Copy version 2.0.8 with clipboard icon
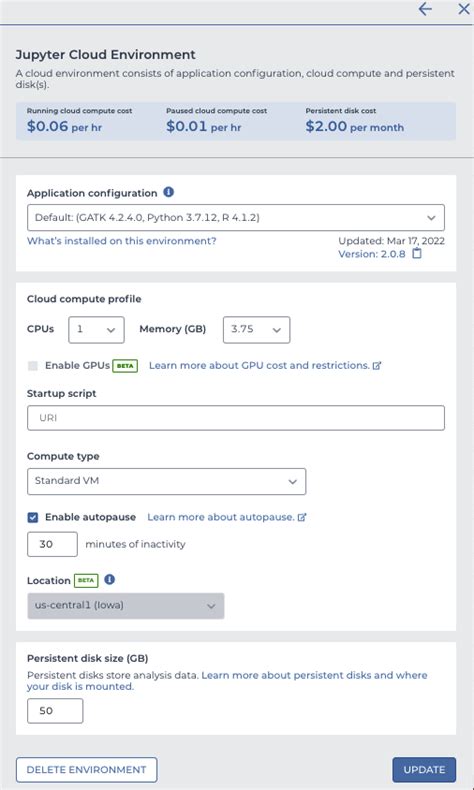This screenshot has width=474, height=790. 417,253
